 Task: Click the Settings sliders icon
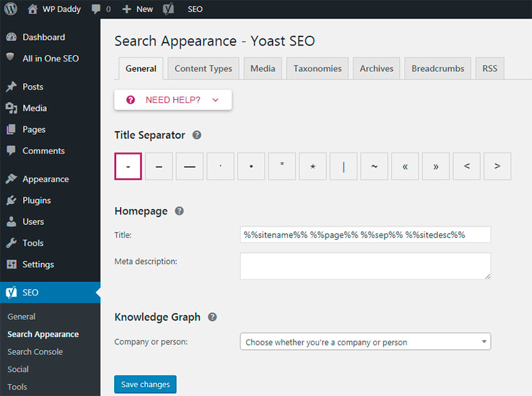tap(12, 264)
